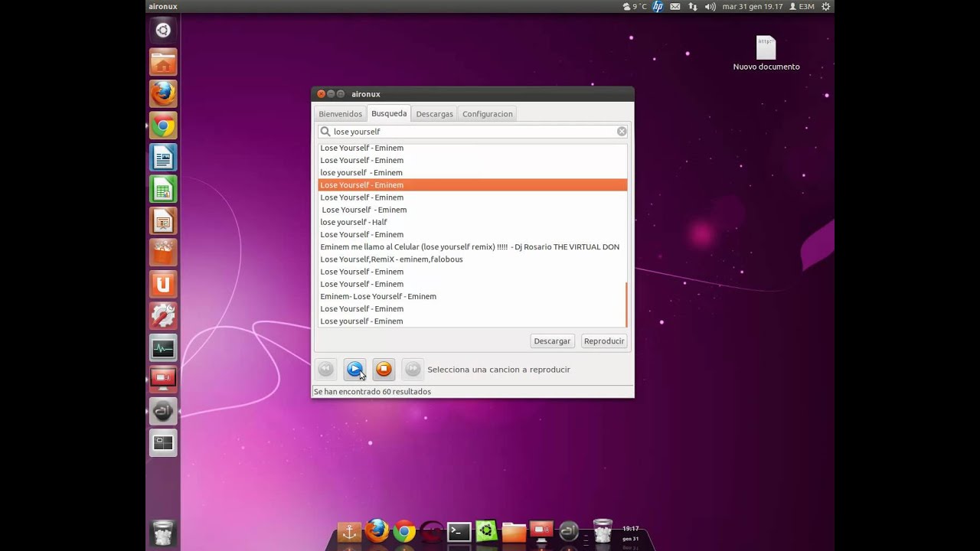Screen dimensions: 980x551
Task: Click the 'Se han encontrado 60 resultados' status text
Action: [x=372, y=392]
